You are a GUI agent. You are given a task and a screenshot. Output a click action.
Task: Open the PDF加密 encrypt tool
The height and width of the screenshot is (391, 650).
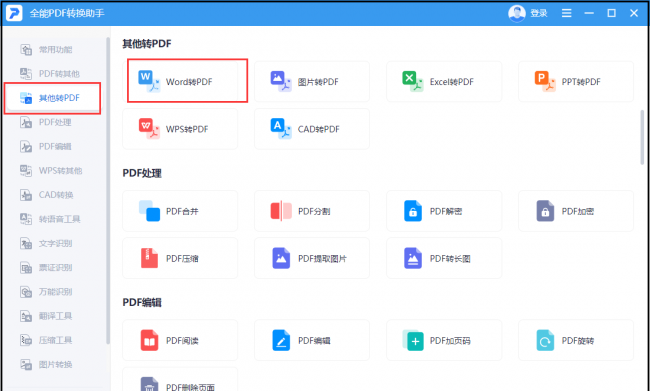coord(576,211)
